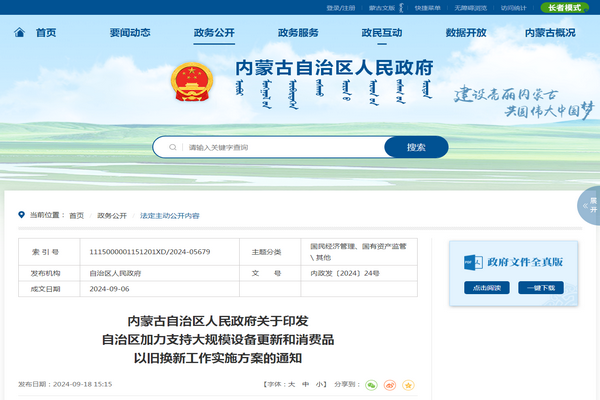Go to 数据开放 menu item
The image size is (600, 400).
(466, 32)
